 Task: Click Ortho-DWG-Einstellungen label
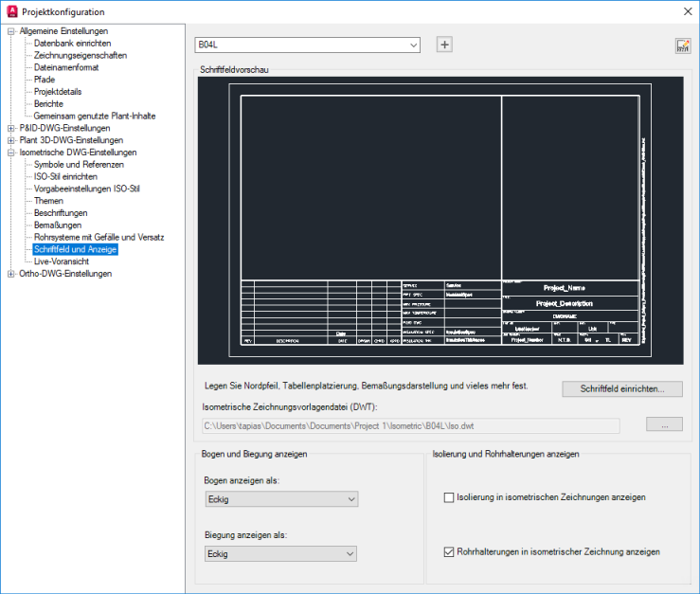(x=65, y=274)
